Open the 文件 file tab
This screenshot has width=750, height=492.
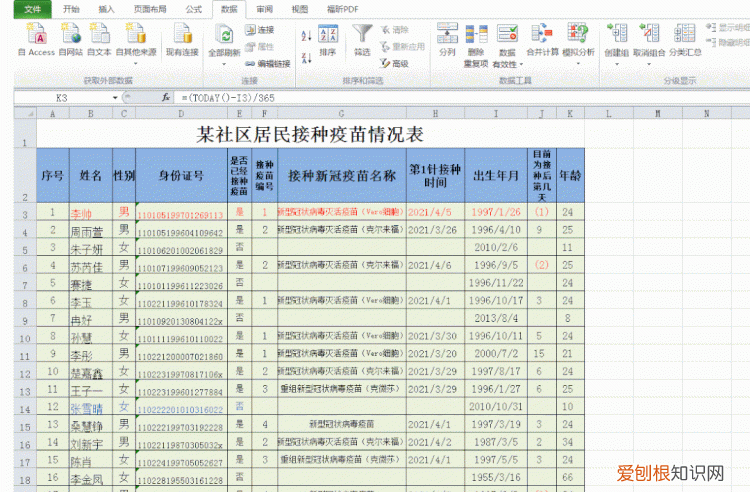pyautogui.click(x=33, y=9)
